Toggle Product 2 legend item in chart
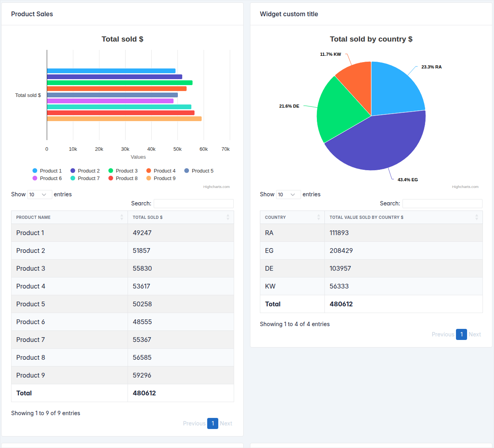The height and width of the screenshot is (448, 494). (x=85, y=171)
